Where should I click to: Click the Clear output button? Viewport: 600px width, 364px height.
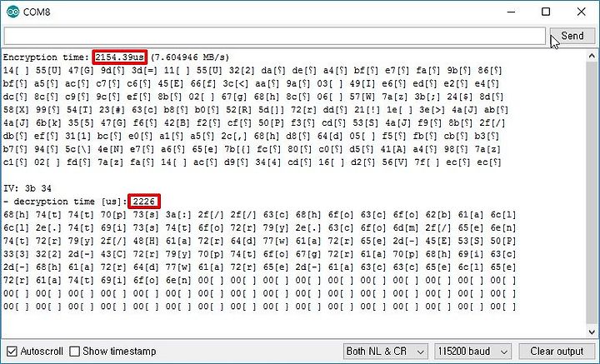557,351
